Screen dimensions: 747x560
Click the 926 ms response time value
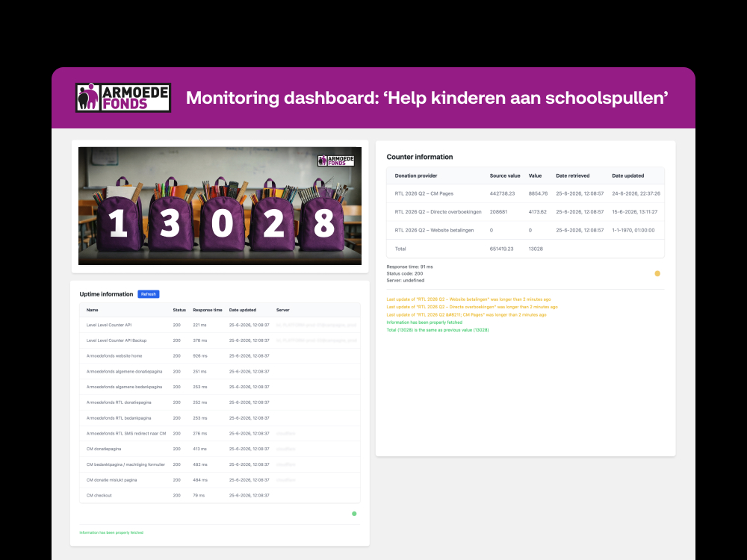(x=200, y=356)
